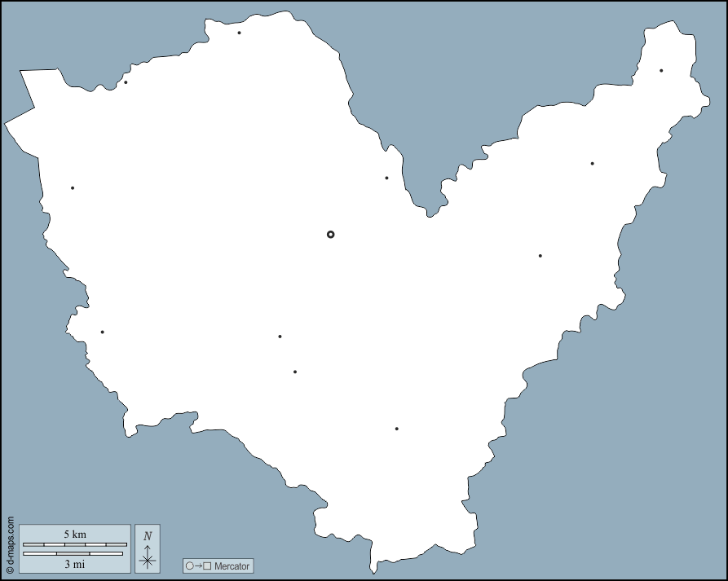This screenshot has width=728, height=581.
Task: Pick the lower dot of the pair south of capital
Action: tap(295, 372)
